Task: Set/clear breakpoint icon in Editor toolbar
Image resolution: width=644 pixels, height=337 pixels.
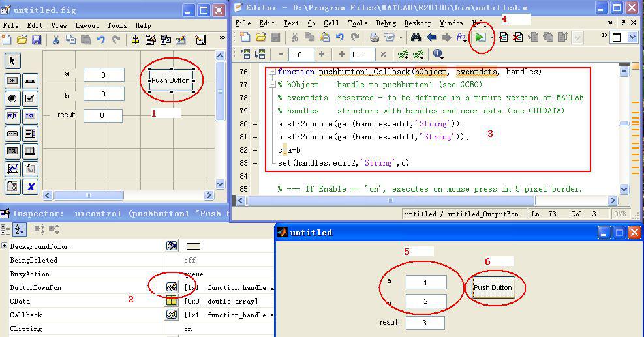Action: pyautogui.click(x=503, y=37)
